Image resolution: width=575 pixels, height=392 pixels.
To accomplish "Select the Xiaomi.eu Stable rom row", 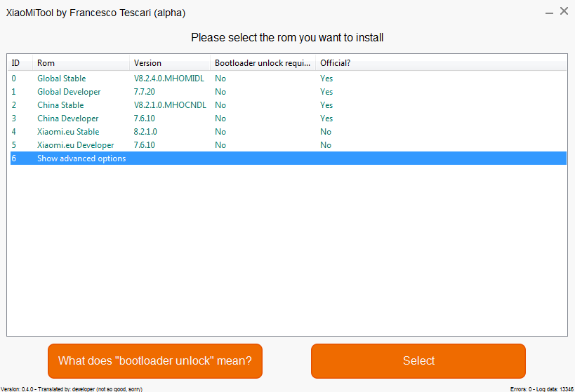I will pos(68,132).
